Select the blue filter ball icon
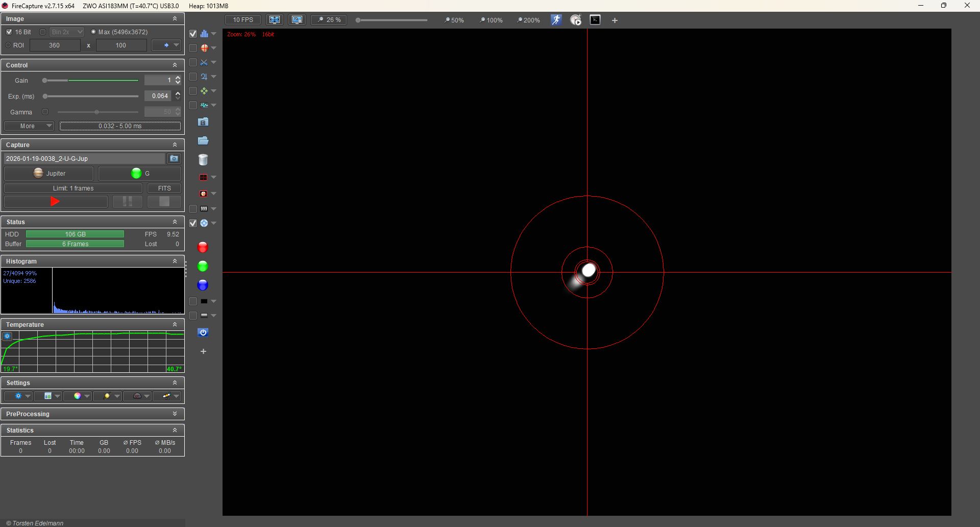980x527 pixels. pos(203,285)
